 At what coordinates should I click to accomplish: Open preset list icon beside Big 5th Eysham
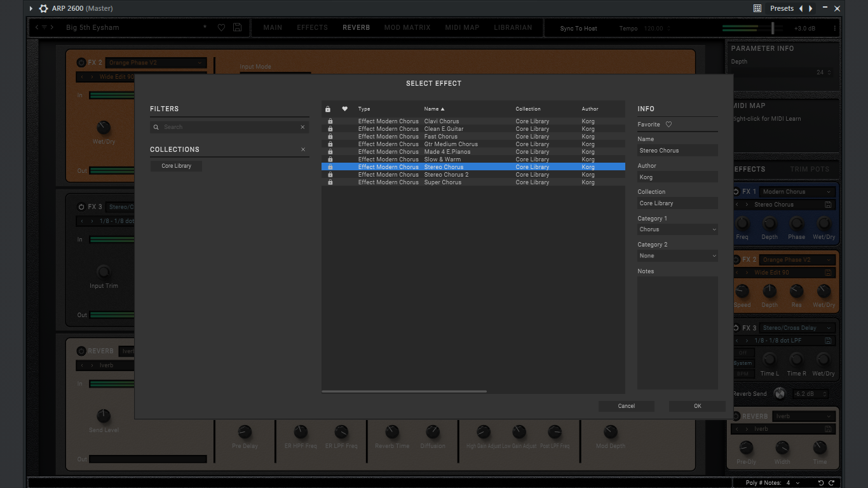(44, 27)
